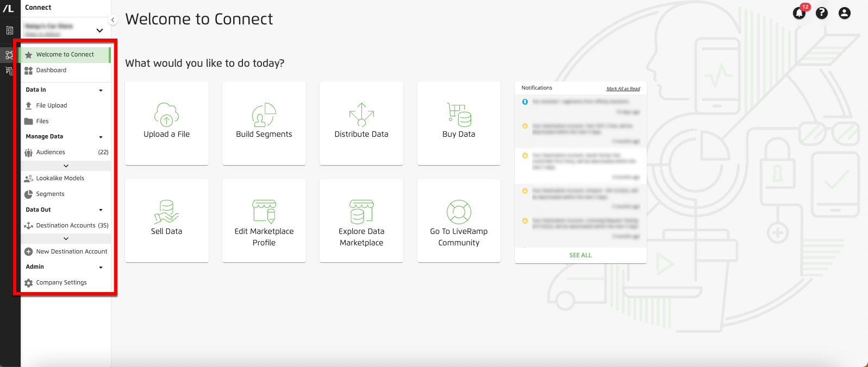The width and height of the screenshot is (868, 367).
Task: Click the Edit Marketplace storefront pencil icon
Action: click(264, 212)
